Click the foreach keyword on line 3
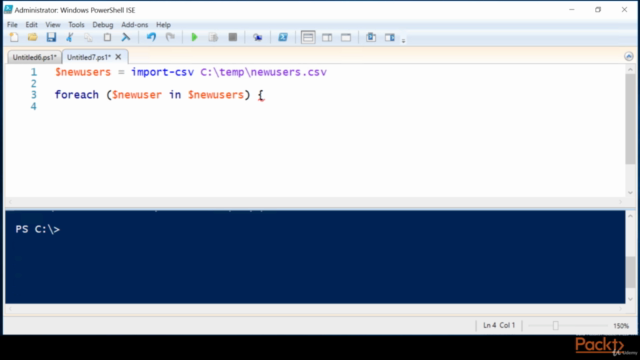The width and height of the screenshot is (640, 360). coord(77,95)
